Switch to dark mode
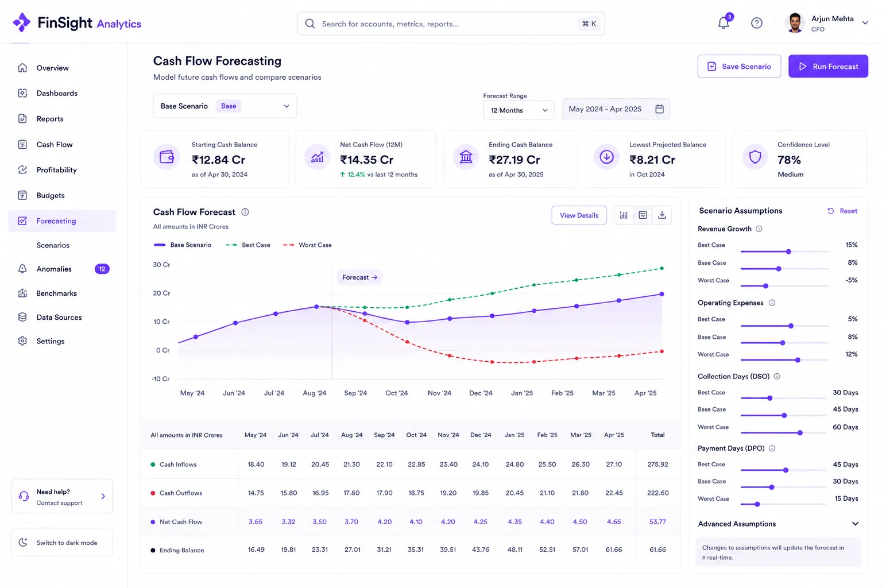The image size is (882, 588). click(x=62, y=543)
